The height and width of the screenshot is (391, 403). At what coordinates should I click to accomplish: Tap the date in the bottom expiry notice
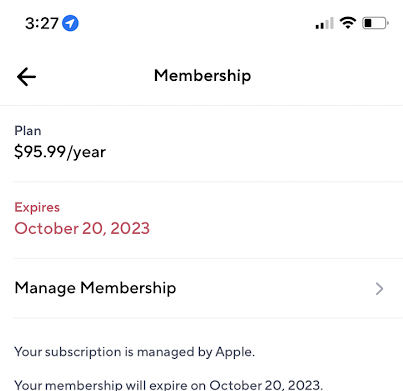(x=266, y=385)
